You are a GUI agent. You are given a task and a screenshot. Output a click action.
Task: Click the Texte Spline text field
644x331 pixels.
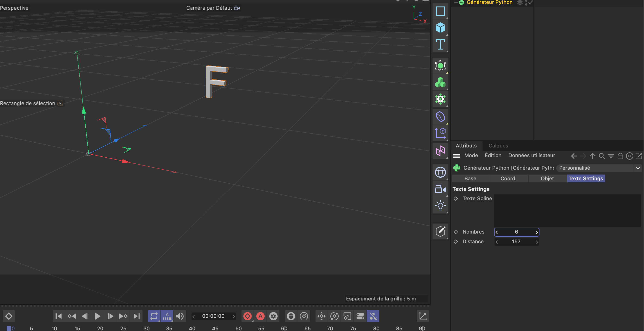[x=567, y=210]
